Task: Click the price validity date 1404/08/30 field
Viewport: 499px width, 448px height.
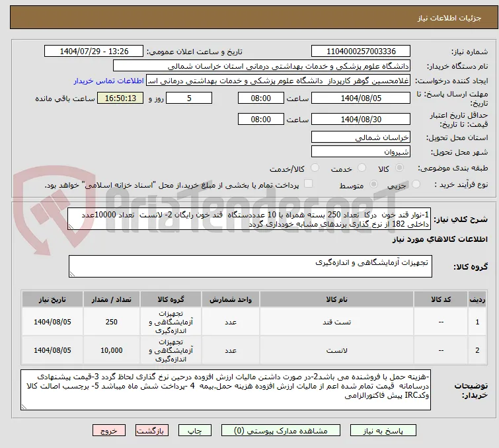Action: click(x=361, y=120)
